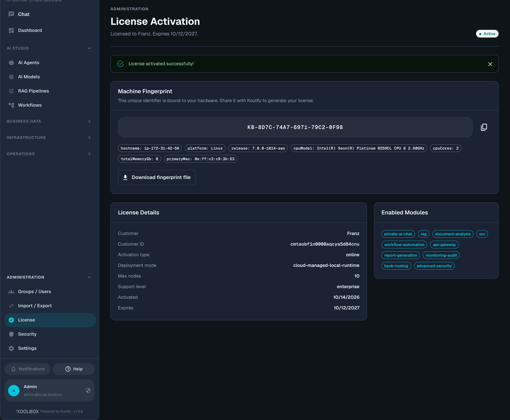Click the Help button
The width and height of the screenshot is (510, 420).
(73, 369)
